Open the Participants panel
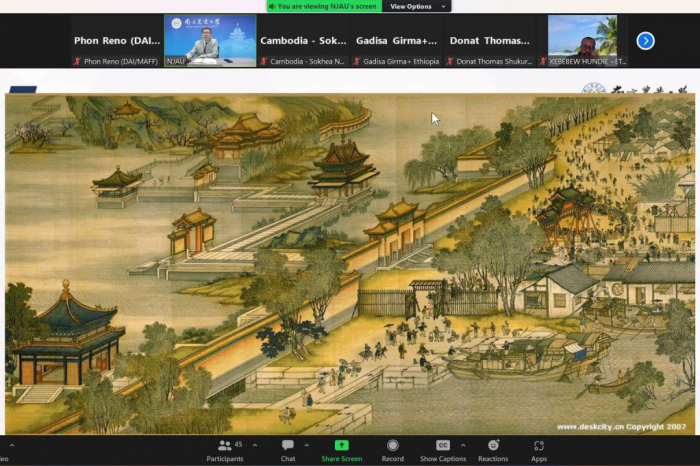Image resolution: width=700 pixels, height=466 pixels. [224, 449]
